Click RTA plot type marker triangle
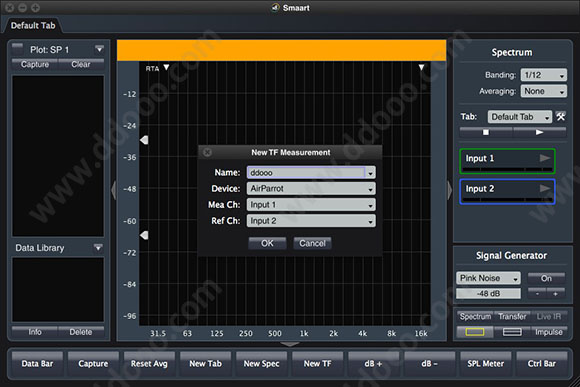580x387 pixels. [166, 67]
